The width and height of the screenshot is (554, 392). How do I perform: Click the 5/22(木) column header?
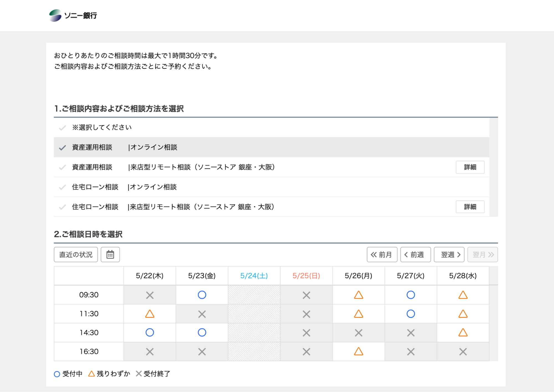[x=150, y=276]
